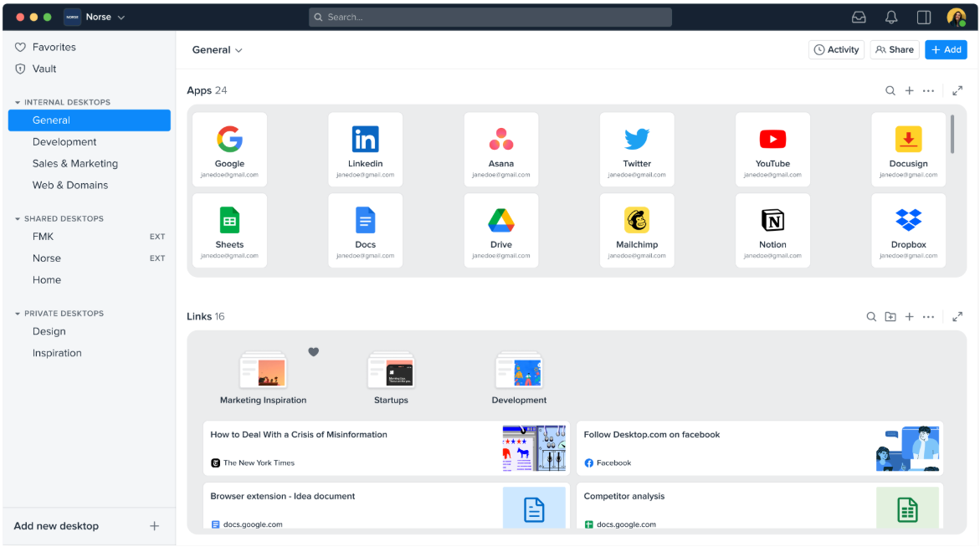This screenshot has height=552, width=980.
Task: Click the add-folder icon in the Links section
Action: point(890,316)
